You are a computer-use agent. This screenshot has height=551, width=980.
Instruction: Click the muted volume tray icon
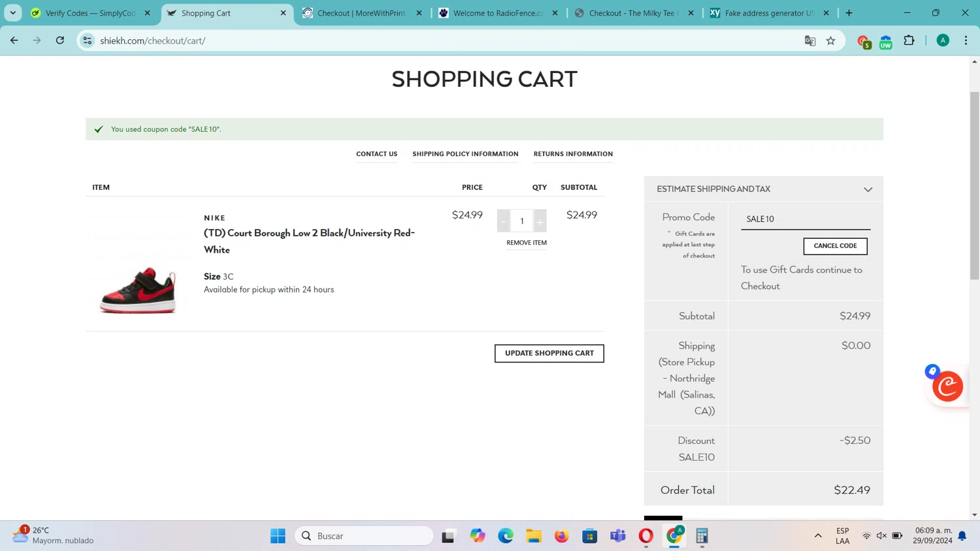click(881, 536)
